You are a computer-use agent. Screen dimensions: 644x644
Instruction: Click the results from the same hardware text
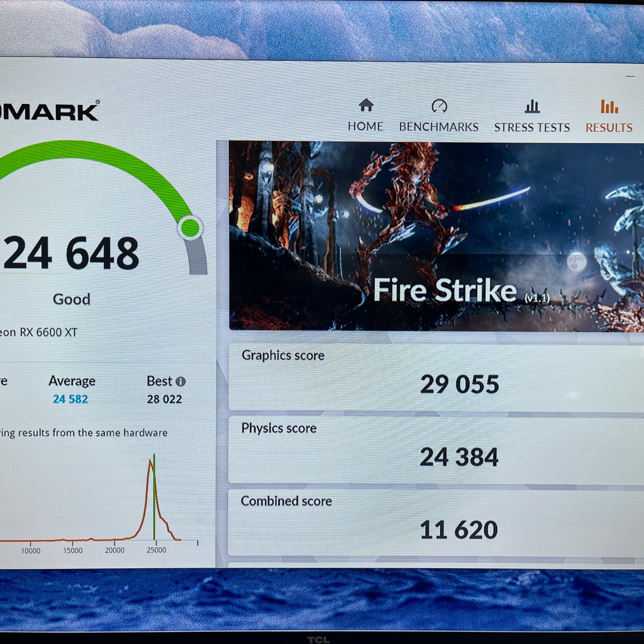93,433
